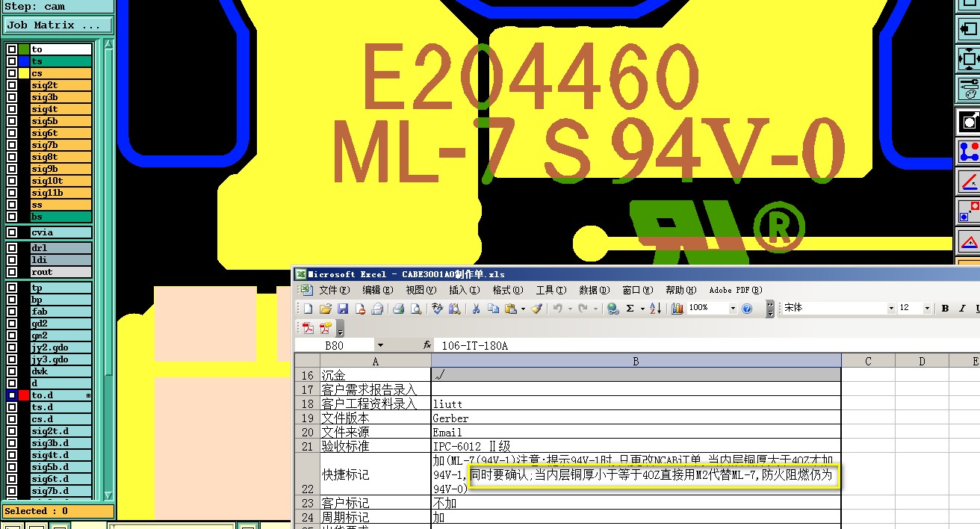Image resolution: width=980 pixels, height=529 pixels.
Task: Click the Italic I formatting icon
Action: coord(962,309)
